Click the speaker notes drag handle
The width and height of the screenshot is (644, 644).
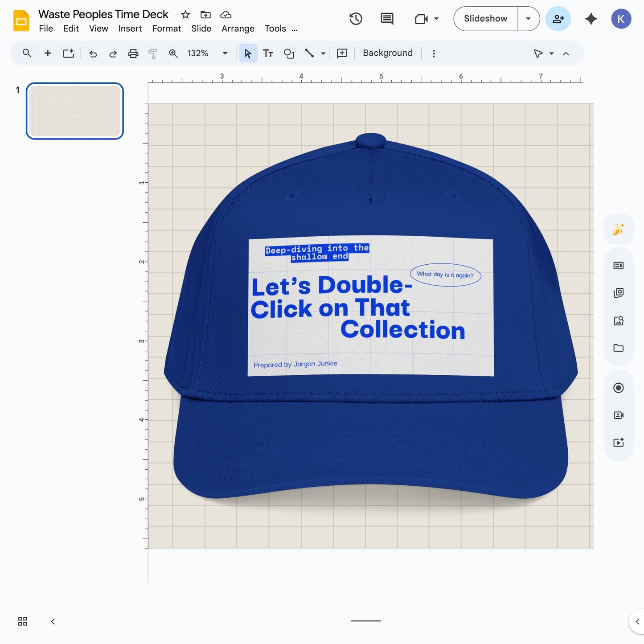click(x=366, y=621)
